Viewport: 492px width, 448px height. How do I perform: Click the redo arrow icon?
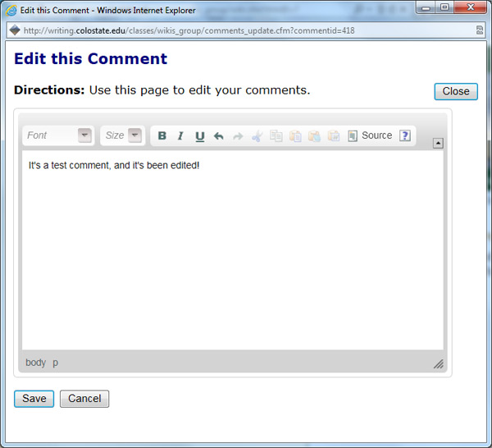[238, 136]
